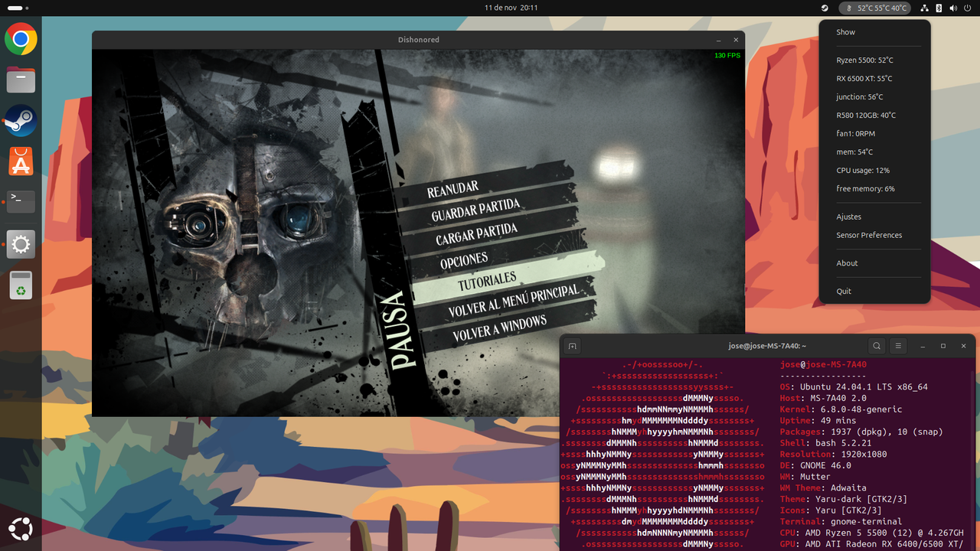Open the terminal hamburger menu
Screen dimensions: 980x551
[899, 346]
